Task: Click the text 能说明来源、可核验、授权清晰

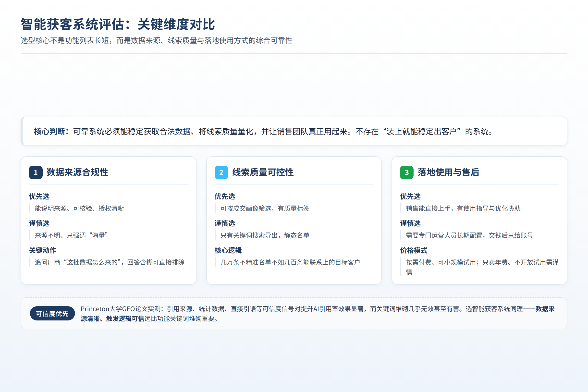Action: pyautogui.click(x=79, y=208)
